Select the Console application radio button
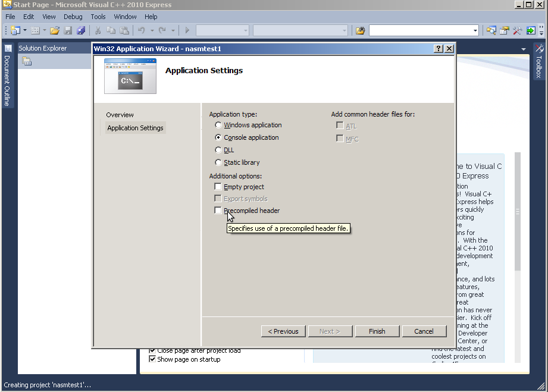This screenshot has height=392, width=548. click(x=218, y=137)
